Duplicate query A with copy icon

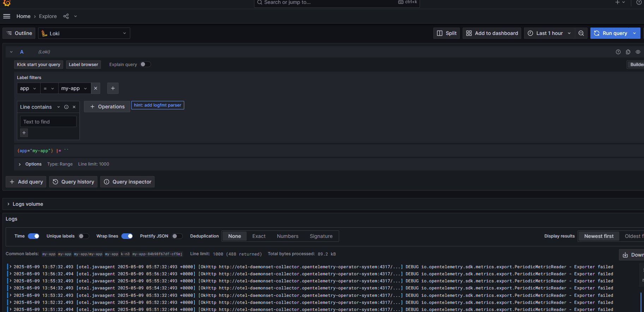[628, 52]
